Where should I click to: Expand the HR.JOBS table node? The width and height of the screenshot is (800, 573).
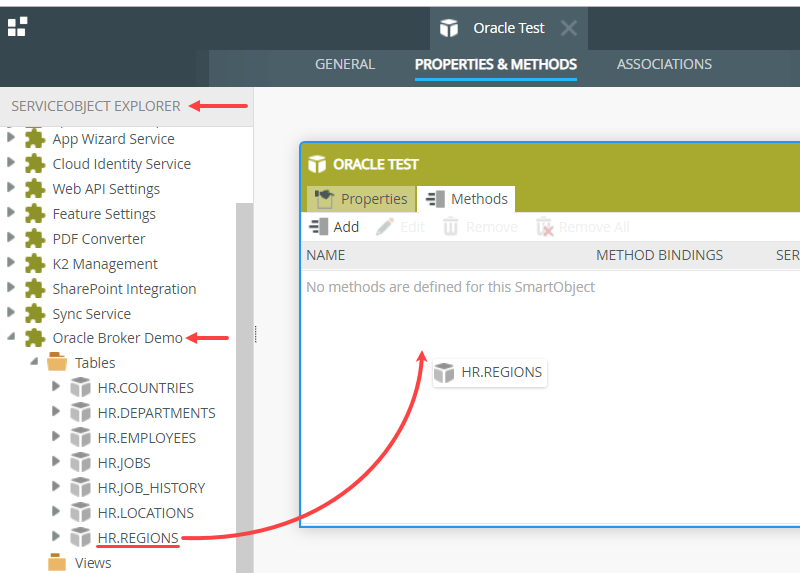56,461
